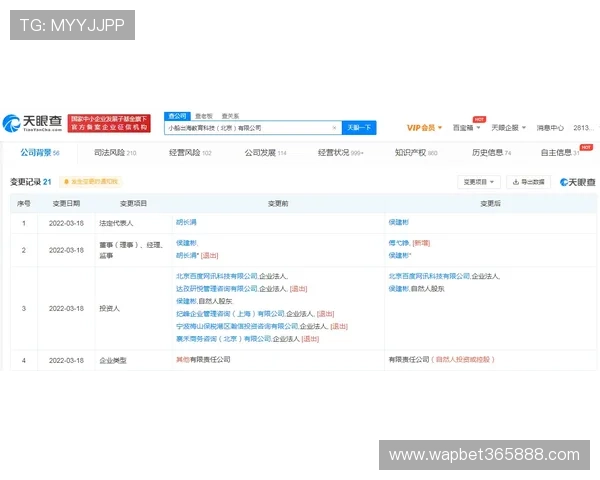This screenshot has height=480, width=600.
Task: Expand the 天眼企服 dropdown
Action: (509, 128)
